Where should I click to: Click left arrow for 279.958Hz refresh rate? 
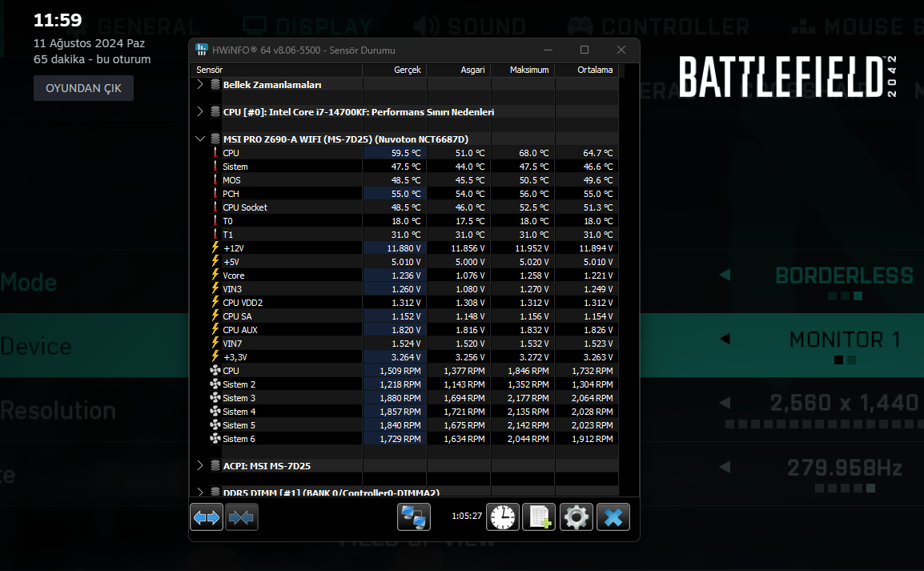pos(725,467)
